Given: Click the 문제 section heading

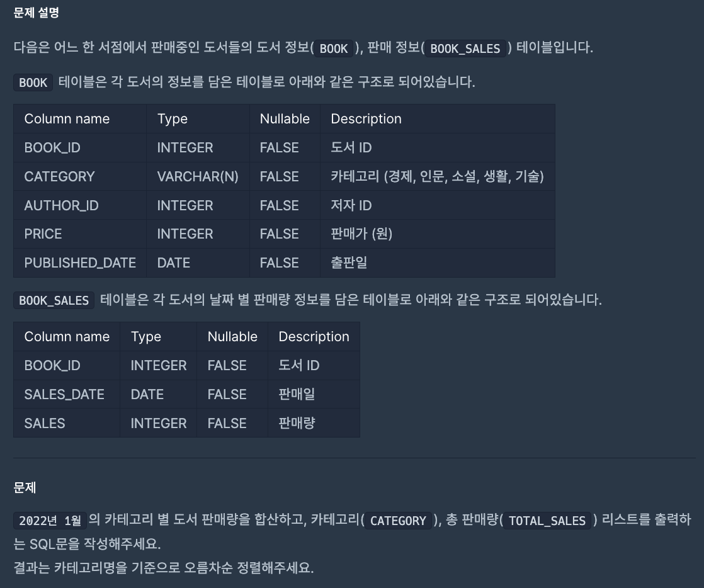Looking at the screenshot, I should tap(25, 487).
